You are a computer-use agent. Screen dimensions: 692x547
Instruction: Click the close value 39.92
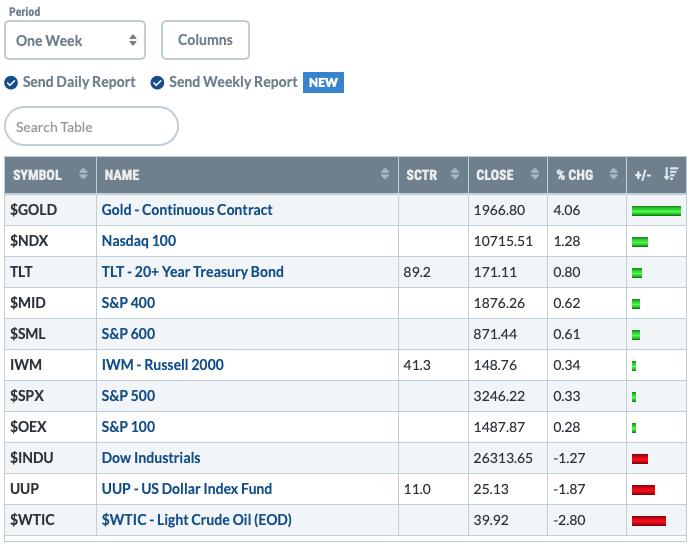pos(491,520)
